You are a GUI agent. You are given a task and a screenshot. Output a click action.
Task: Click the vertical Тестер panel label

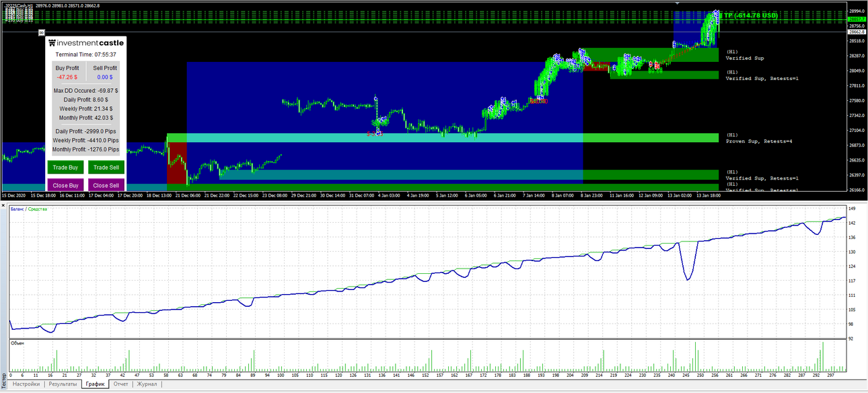[x=3, y=380]
